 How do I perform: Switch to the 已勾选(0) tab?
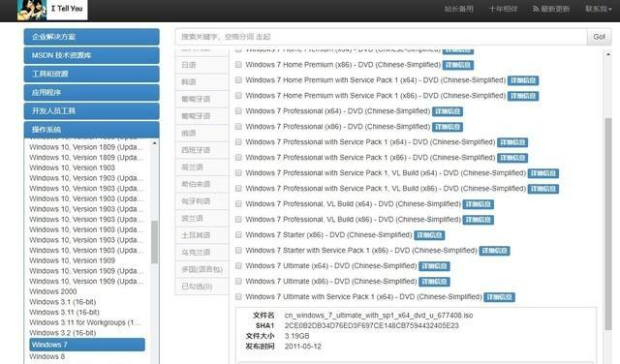tap(202, 287)
